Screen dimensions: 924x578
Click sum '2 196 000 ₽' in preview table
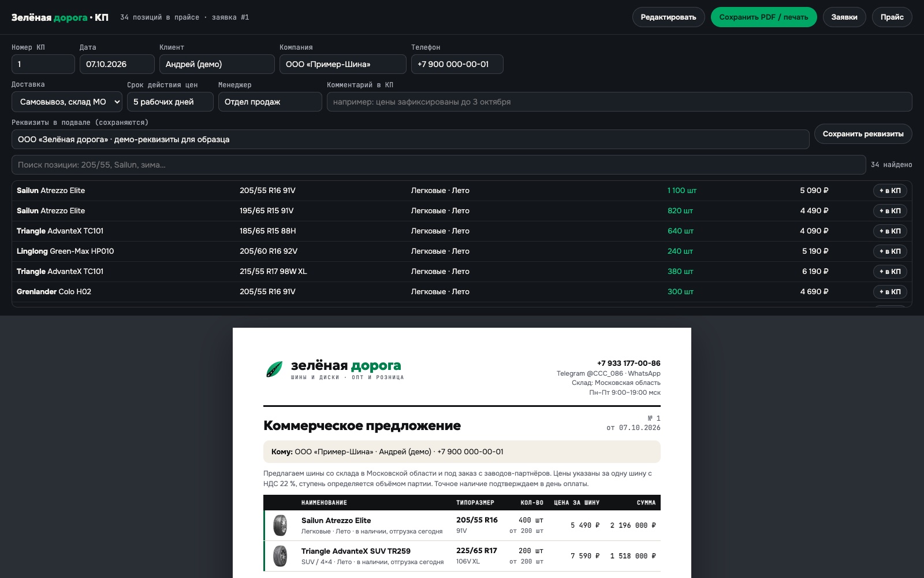[x=633, y=525]
